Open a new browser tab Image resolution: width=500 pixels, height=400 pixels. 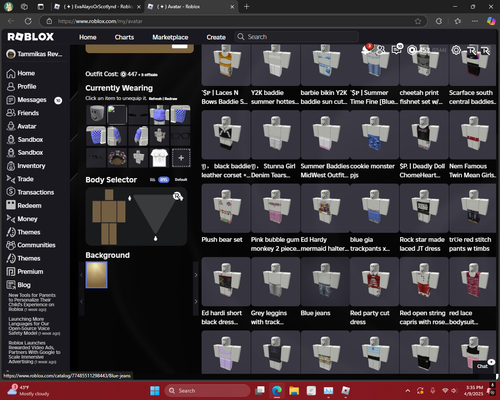[246, 6]
